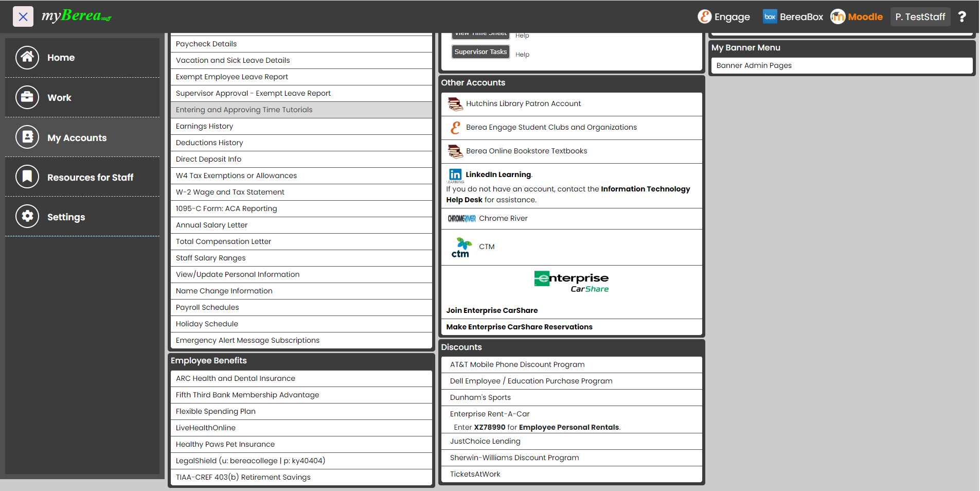980x491 pixels.
Task: Open the Work briefcase icon
Action: 27,97
